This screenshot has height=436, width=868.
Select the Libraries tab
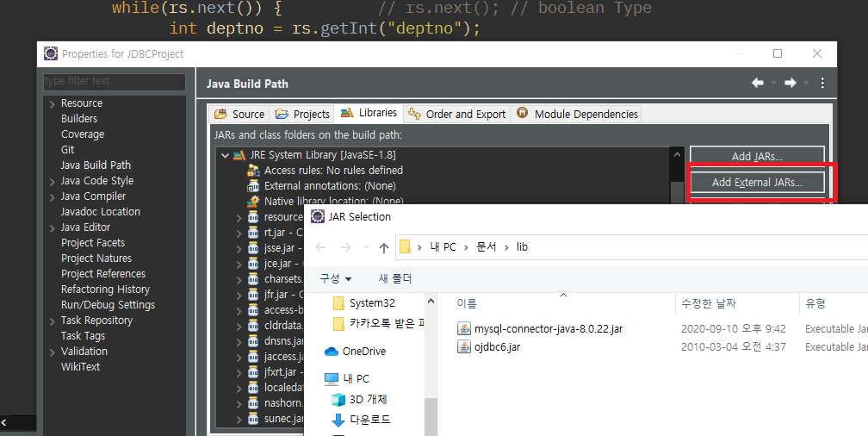369,113
